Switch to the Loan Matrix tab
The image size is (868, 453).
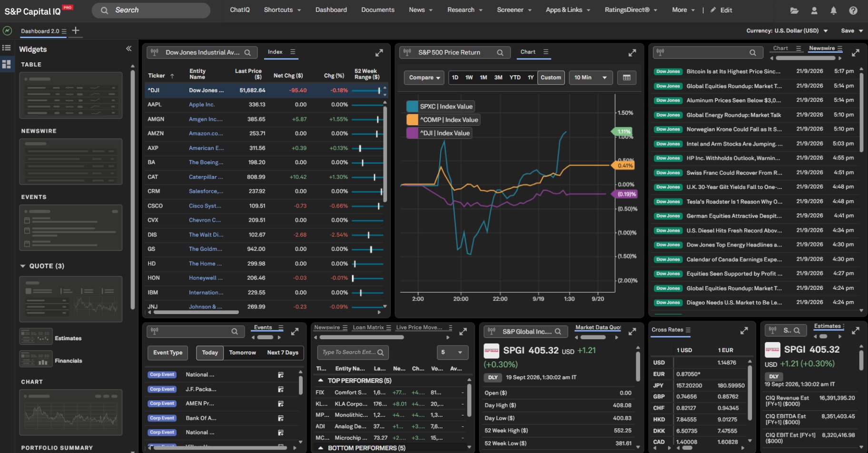[368, 327]
